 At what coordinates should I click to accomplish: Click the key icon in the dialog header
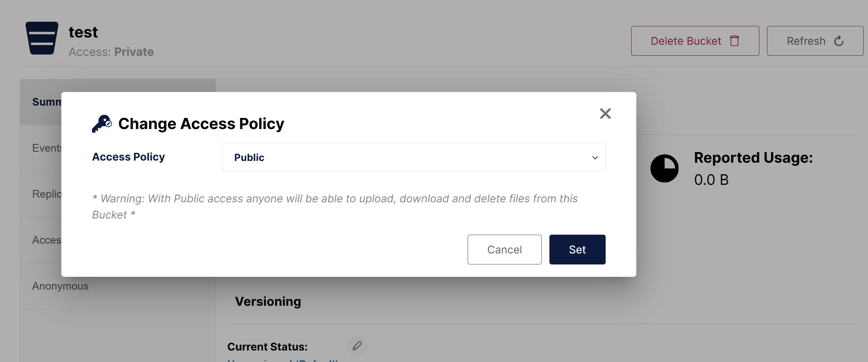coord(102,124)
